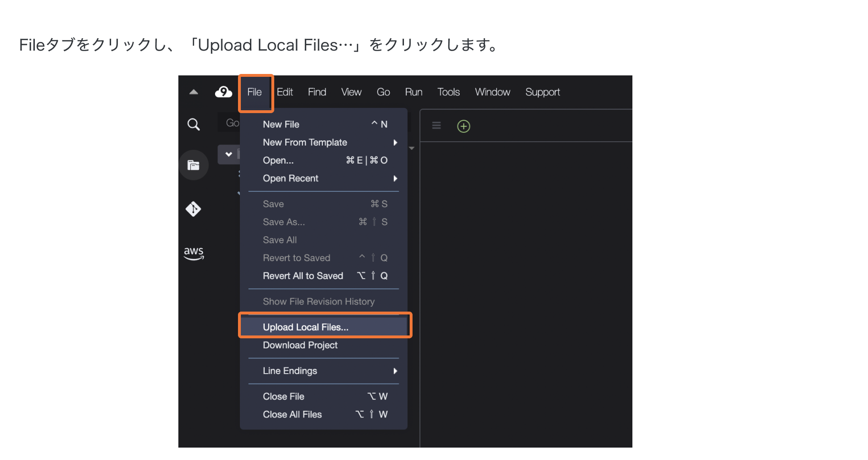Open the Tools menu
868x460 pixels.
click(x=448, y=92)
